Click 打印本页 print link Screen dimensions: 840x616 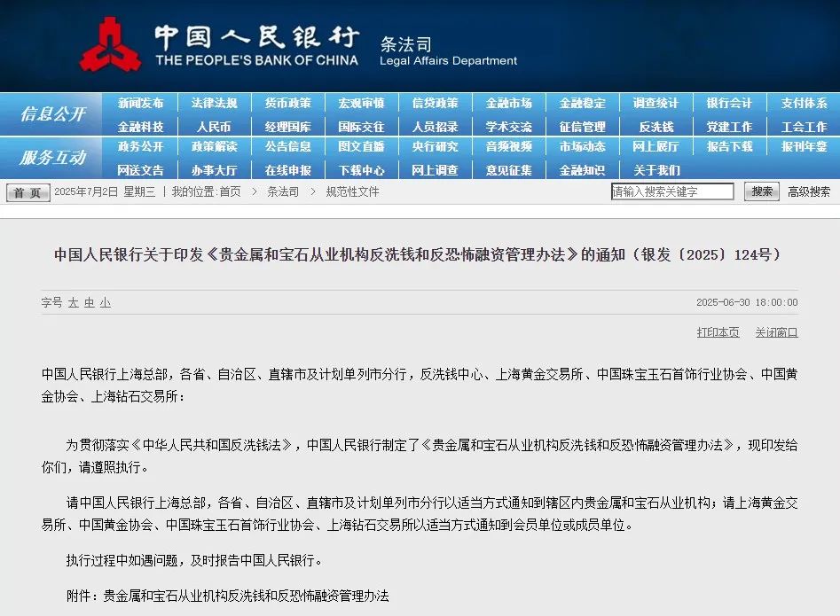(718, 332)
